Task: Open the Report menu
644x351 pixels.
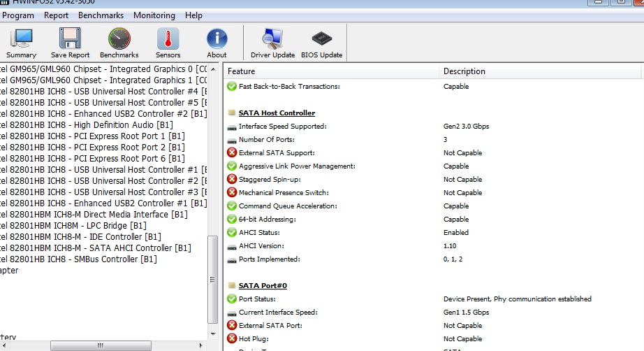Action: pos(56,15)
